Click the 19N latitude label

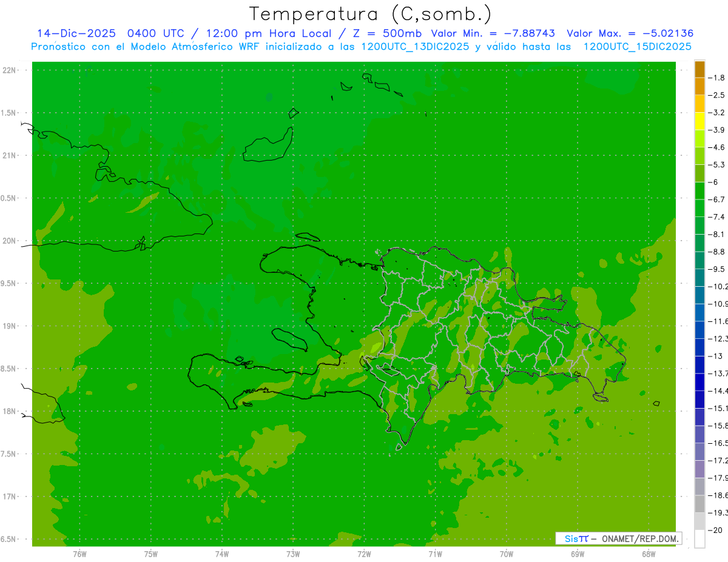tap(10, 326)
